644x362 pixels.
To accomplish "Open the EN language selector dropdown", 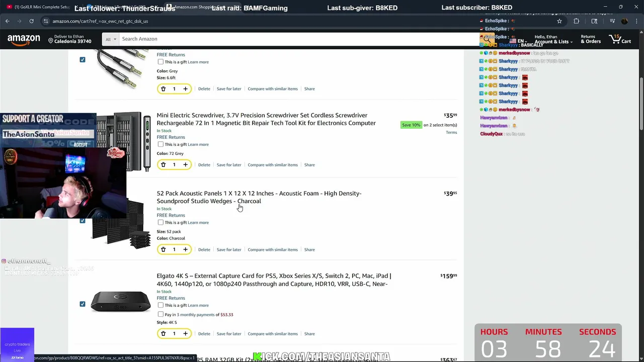I will click(518, 41).
